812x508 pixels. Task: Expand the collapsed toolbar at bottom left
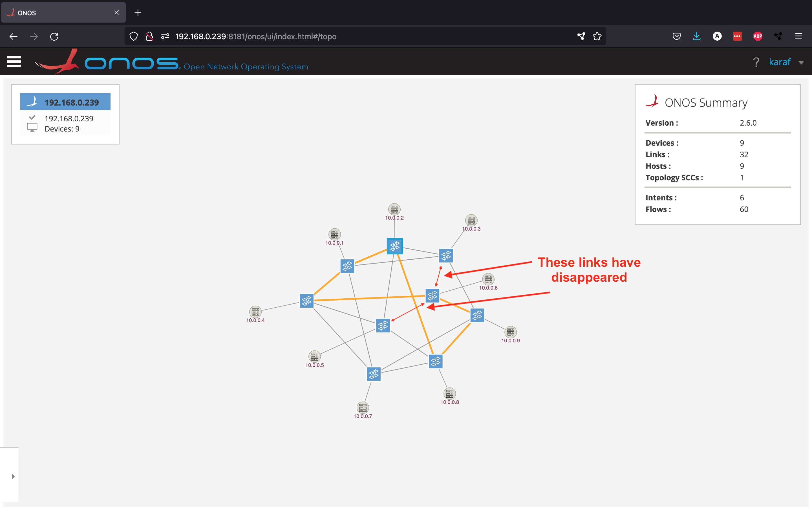pos(13,476)
